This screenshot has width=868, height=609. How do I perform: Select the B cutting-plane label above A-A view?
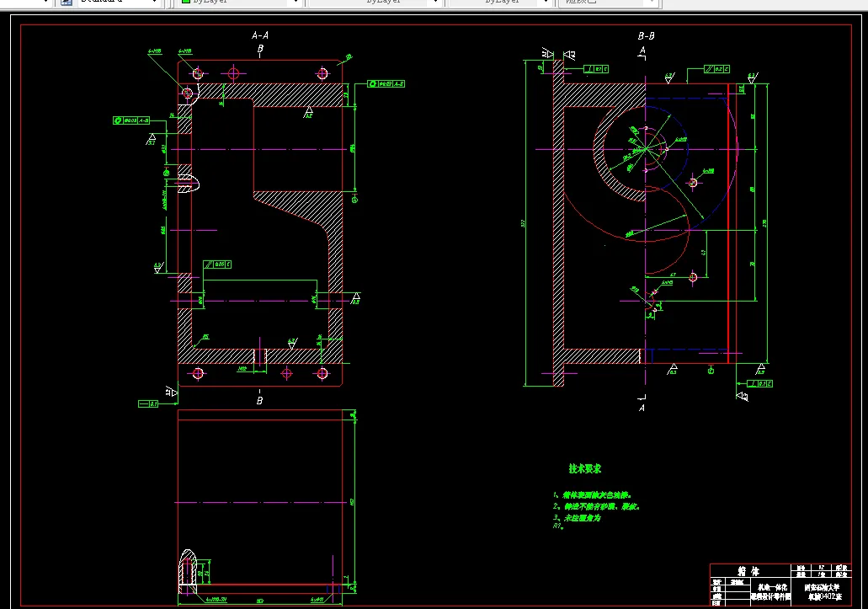pyautogui.click(x=260, y=49)
